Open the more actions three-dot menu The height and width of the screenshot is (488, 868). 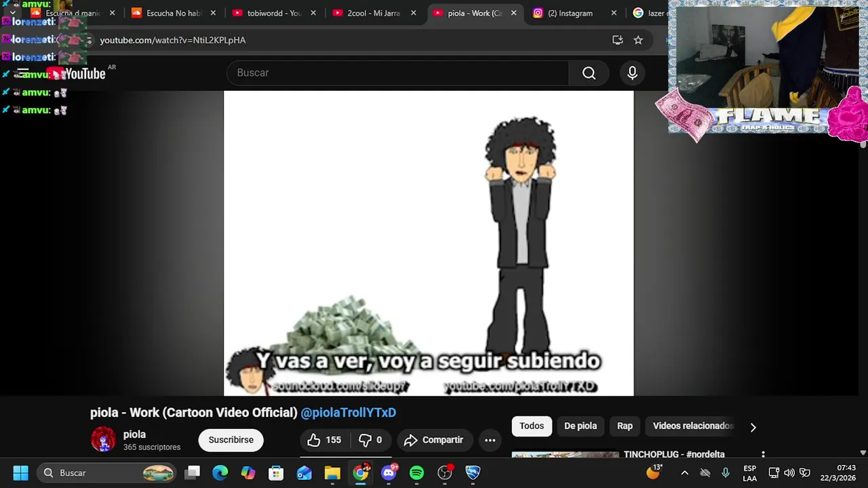(490, 440)
